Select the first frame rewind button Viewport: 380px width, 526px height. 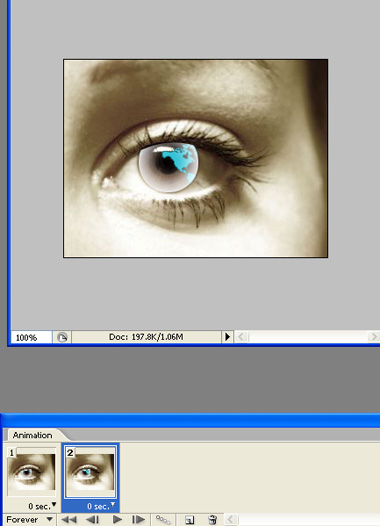[x=69, y=520]
